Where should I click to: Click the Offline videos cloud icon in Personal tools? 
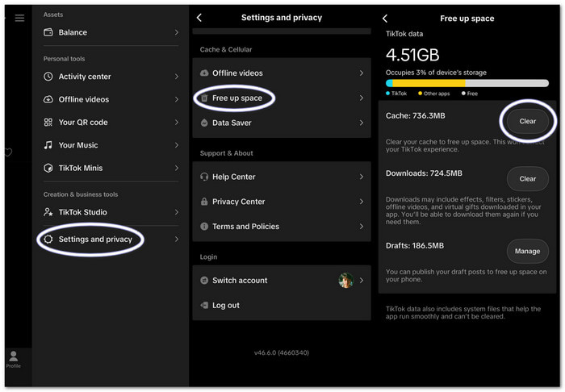click(48, 99)
